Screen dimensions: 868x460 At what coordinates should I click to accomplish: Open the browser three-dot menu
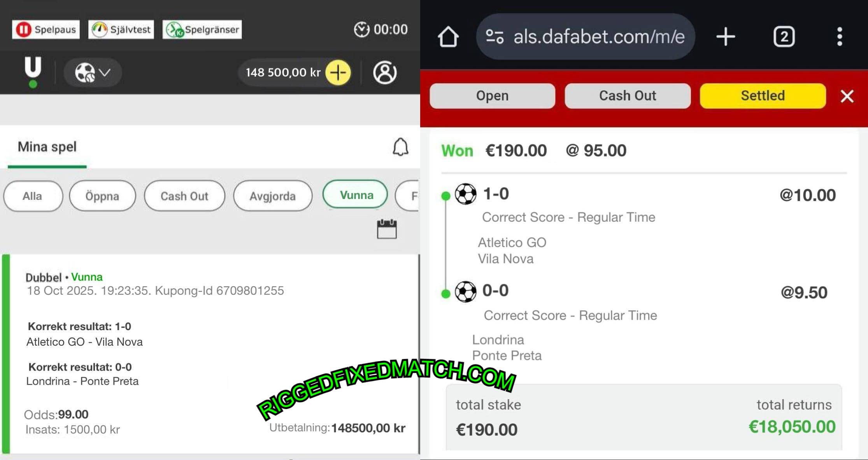(840, 37)
